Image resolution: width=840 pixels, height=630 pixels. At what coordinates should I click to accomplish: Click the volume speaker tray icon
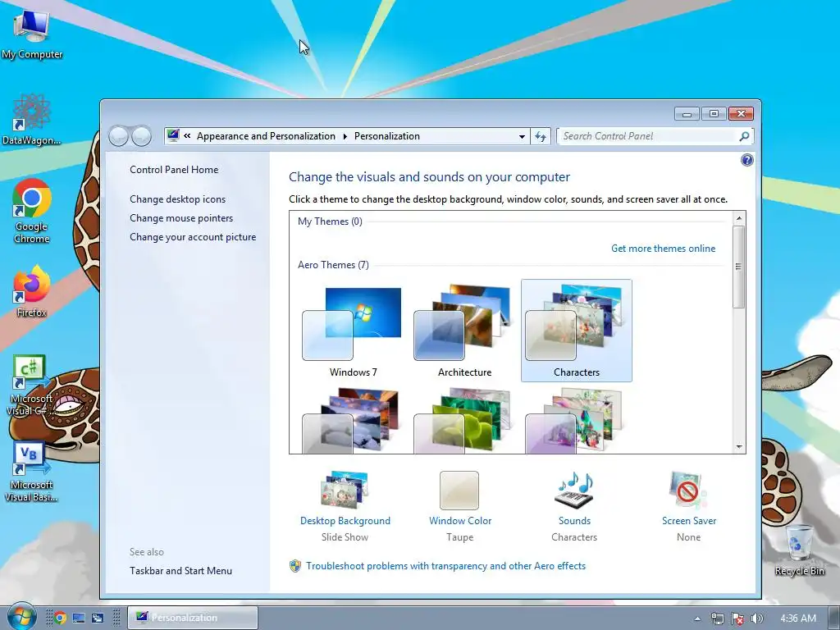coord(756,619)
